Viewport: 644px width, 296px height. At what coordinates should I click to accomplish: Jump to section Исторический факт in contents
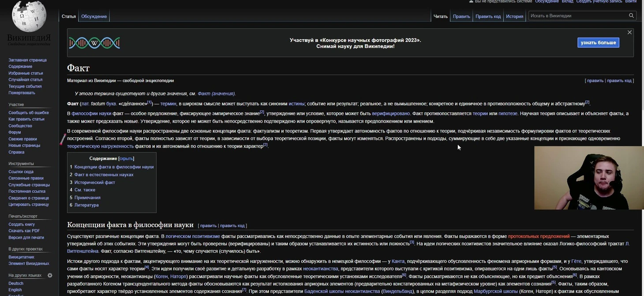click(94, 182)
